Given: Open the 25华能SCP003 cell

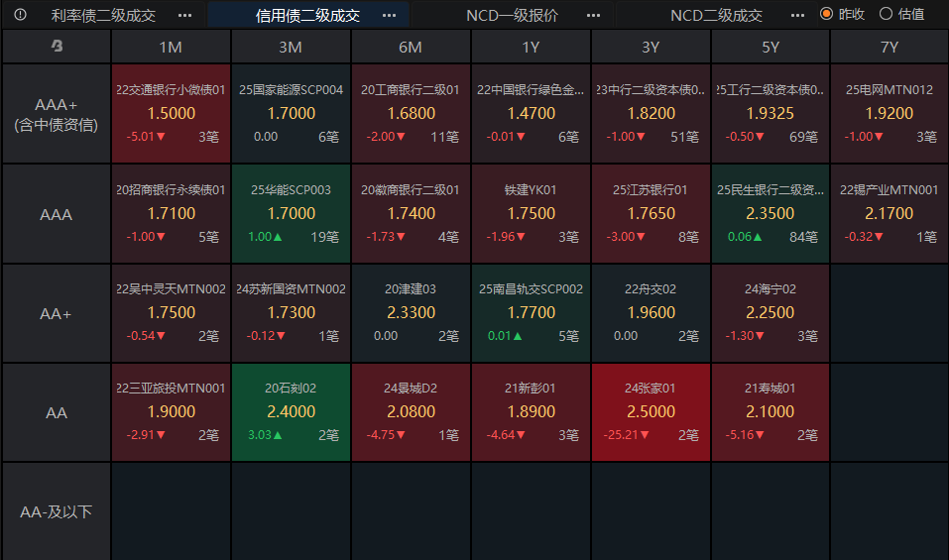Looking at the screenshot, I should (x=291, y=213).
